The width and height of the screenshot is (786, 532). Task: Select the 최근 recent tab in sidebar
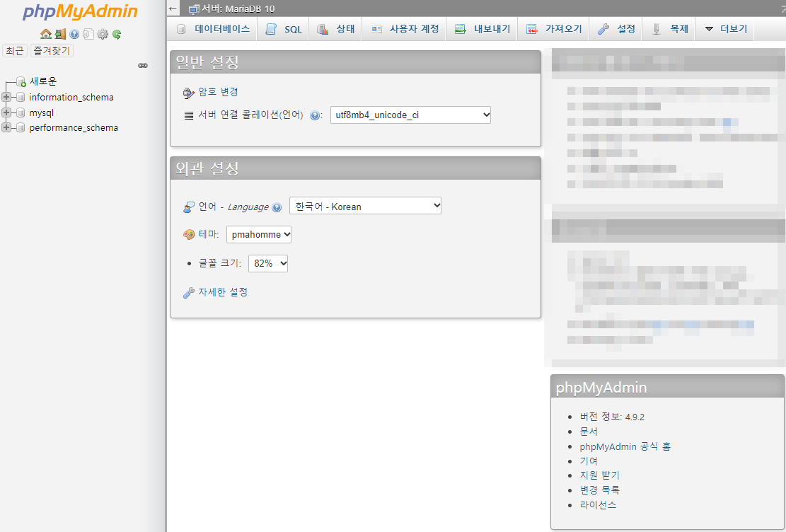(15, 51)
